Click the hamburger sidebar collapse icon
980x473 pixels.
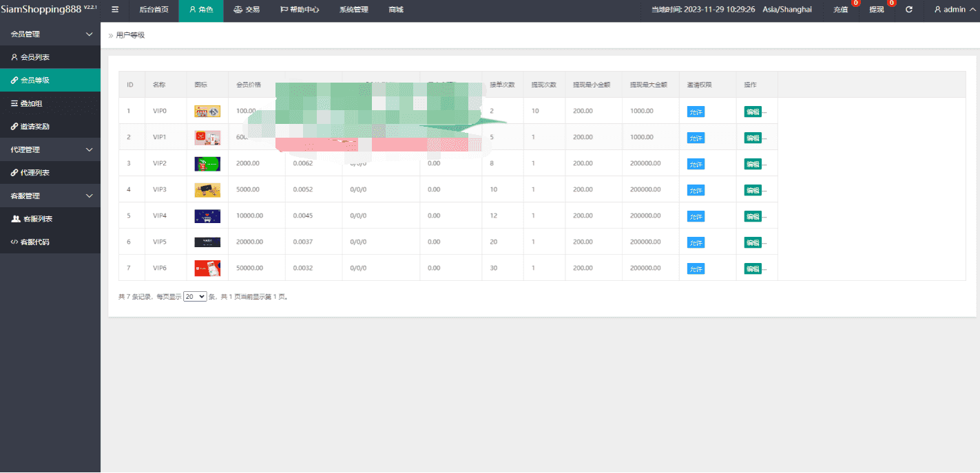[x=115, y=10]
